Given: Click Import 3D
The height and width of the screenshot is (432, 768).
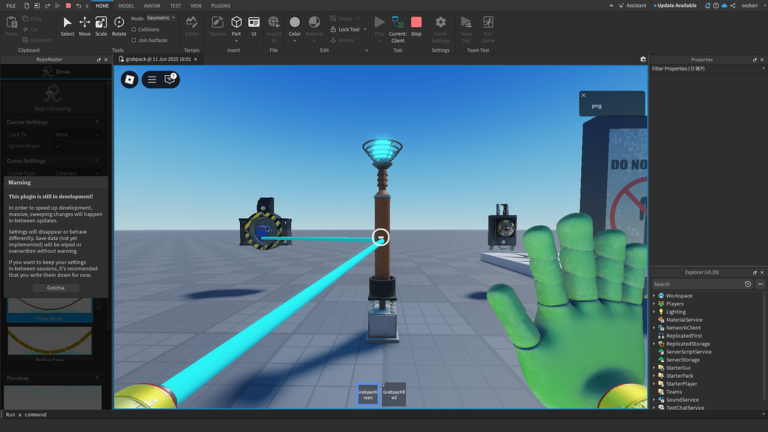Looking at the screenshot, I should tap(274, 29).
